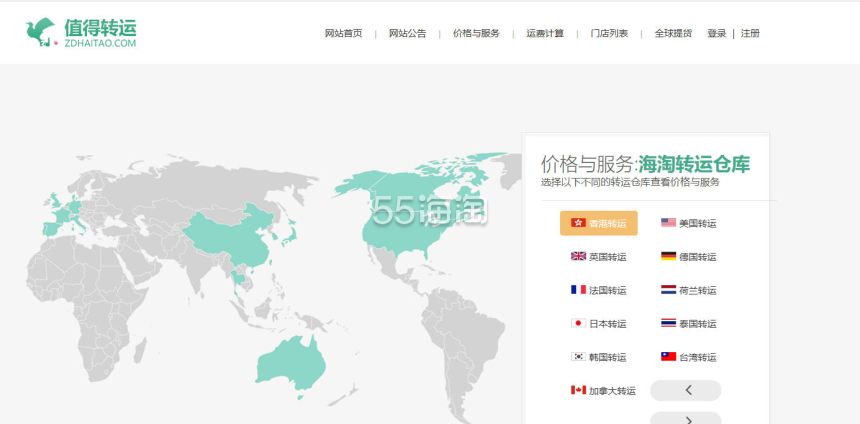Click the United States flag icon
Viewport: 860px width, 424px height.
point(668,223)
